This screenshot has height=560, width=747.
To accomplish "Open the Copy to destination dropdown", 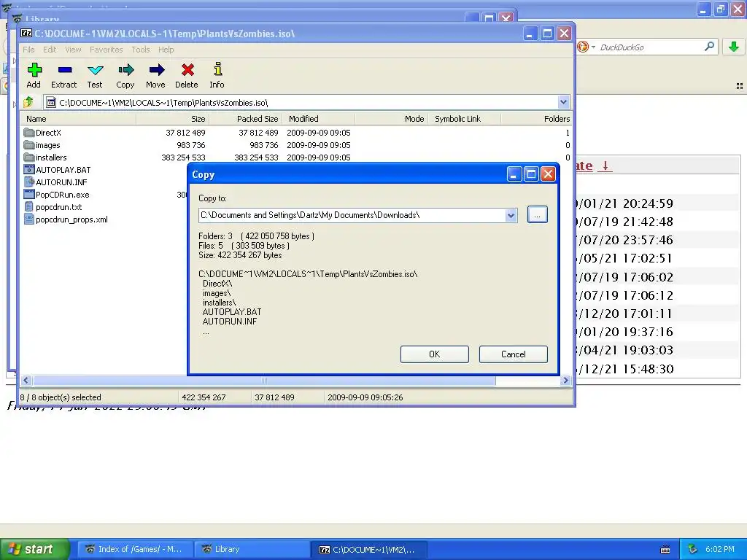I will 511,215.
